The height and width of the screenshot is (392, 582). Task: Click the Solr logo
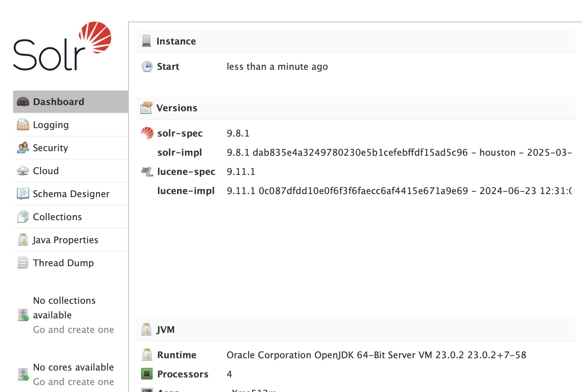pos(62,46)
